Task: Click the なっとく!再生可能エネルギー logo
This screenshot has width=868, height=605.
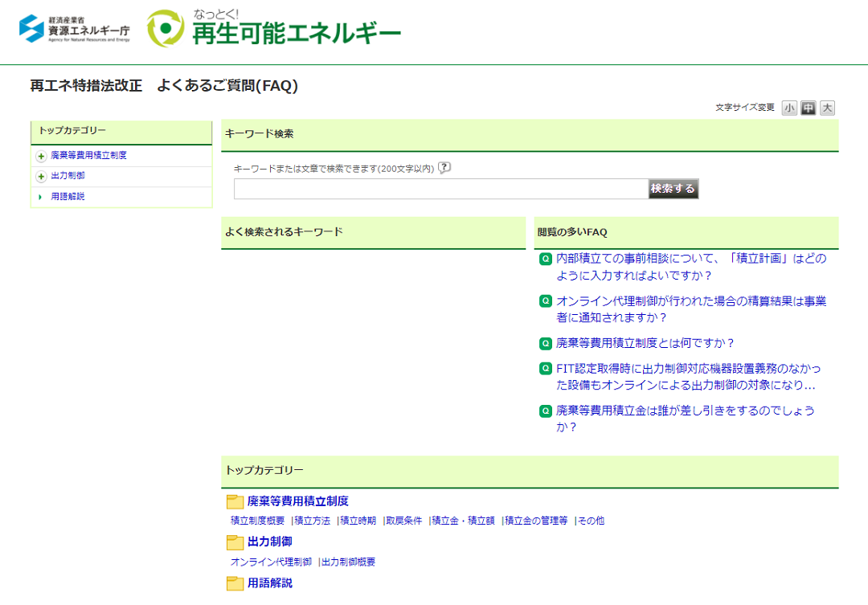Action: tap(273, 28)
